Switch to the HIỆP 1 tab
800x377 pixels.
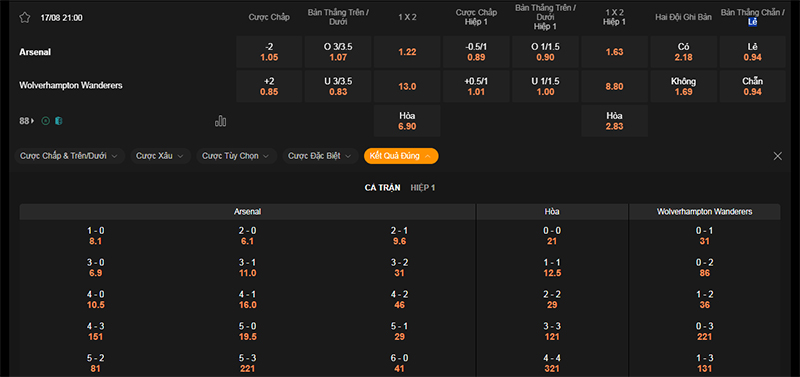(423, 188)
